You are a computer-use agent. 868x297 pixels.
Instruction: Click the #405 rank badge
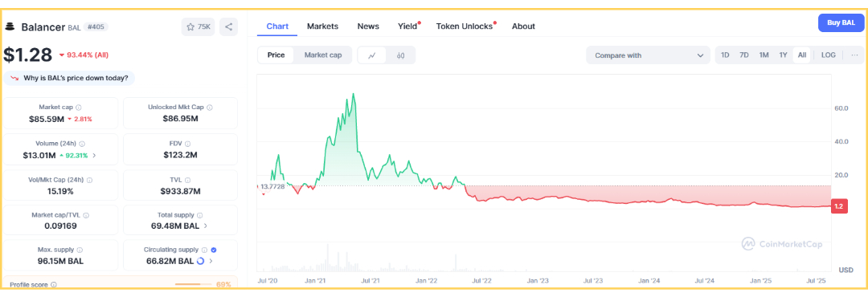96,26
